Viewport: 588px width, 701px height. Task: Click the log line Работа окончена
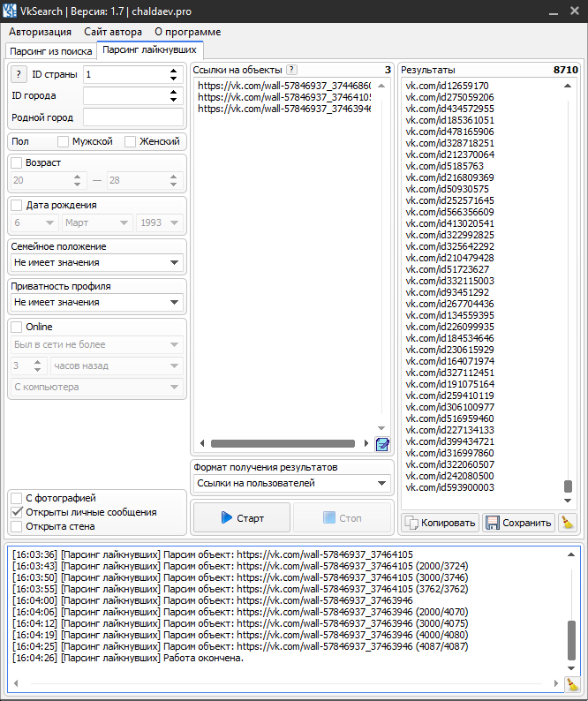pyautogui.click(x=127, y=658)
